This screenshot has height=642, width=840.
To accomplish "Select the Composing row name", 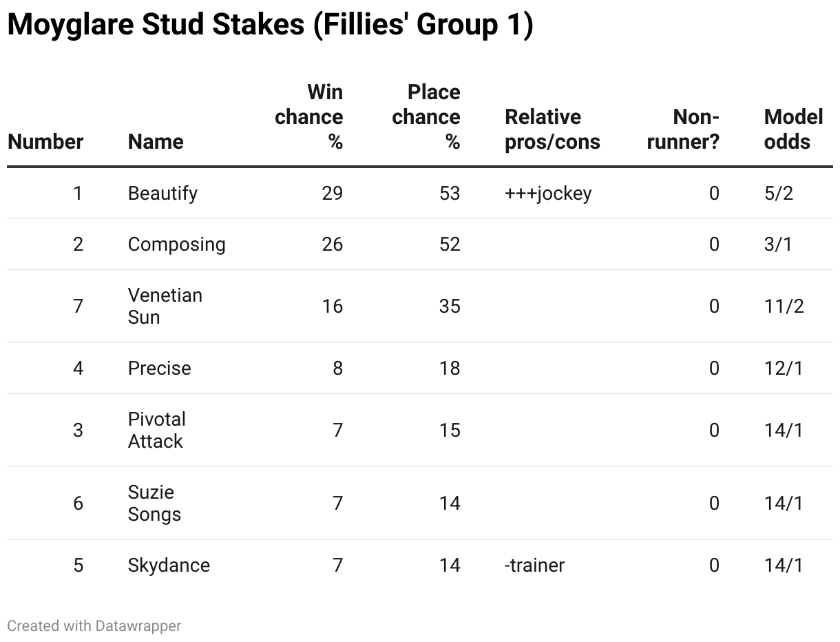I will [177, 245].
